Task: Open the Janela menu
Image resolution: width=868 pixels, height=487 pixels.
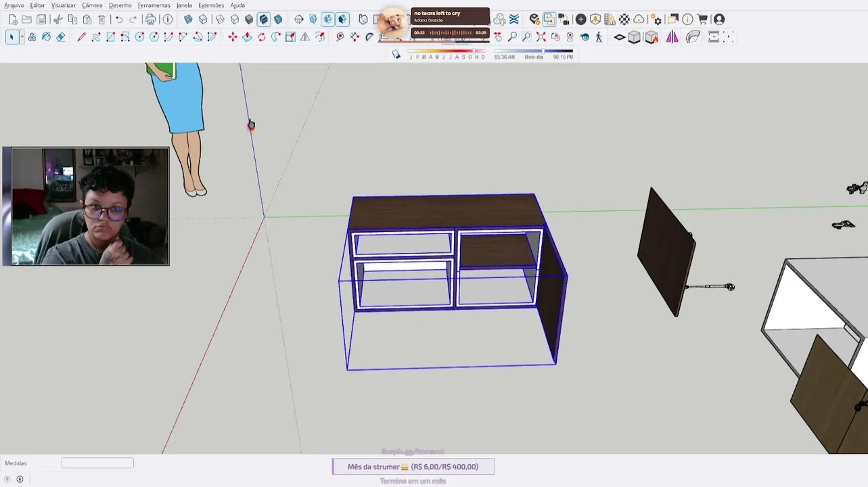Action: click(184, 5)
